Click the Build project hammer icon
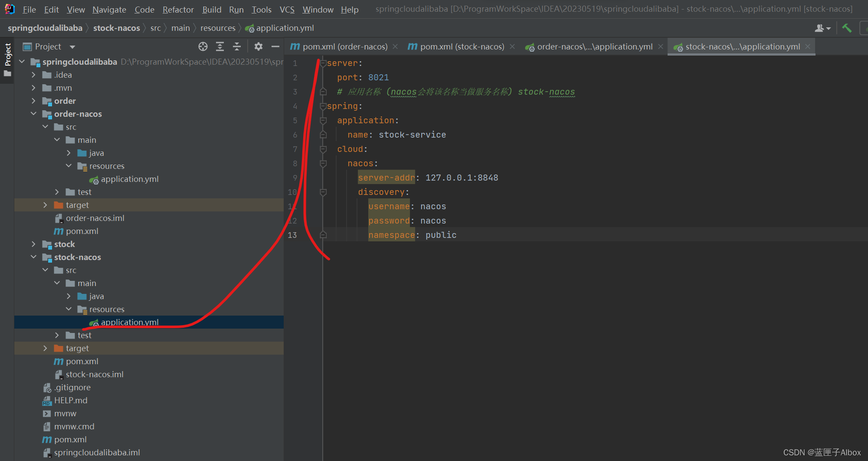The image size is (868, 461). click(x=847, y=28)
